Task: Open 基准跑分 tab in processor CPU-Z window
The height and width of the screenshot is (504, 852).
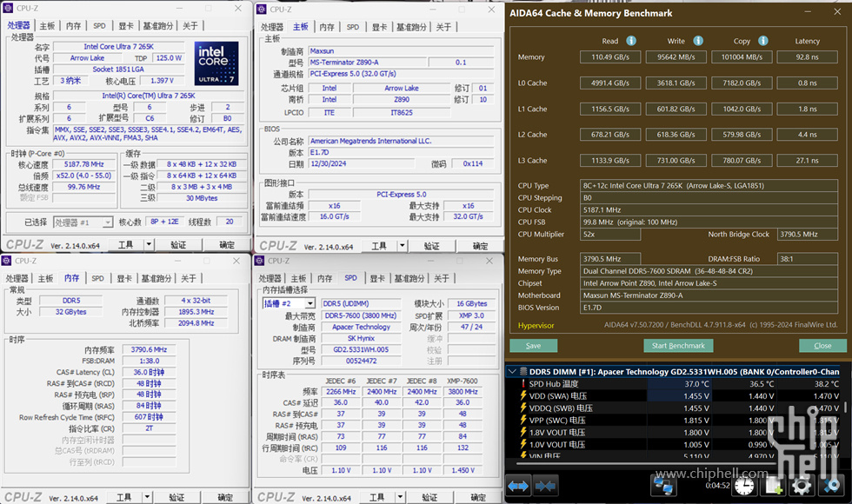Action: (158, 25)
